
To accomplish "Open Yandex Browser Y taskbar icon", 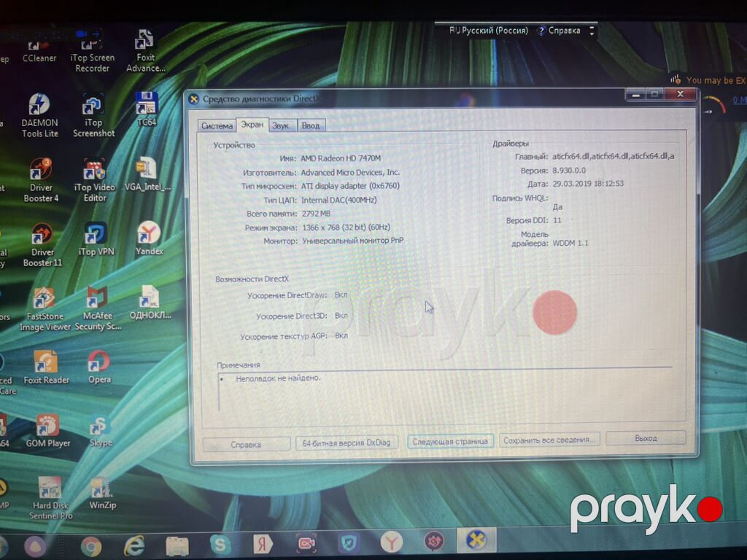I will tap(391, 542).
